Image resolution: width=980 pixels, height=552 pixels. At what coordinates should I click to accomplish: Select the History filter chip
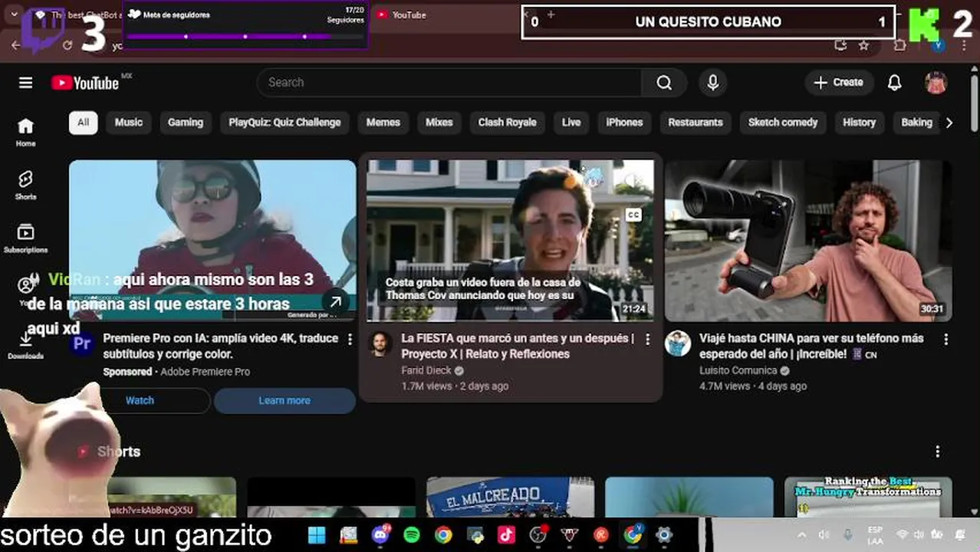pos(859,123)
